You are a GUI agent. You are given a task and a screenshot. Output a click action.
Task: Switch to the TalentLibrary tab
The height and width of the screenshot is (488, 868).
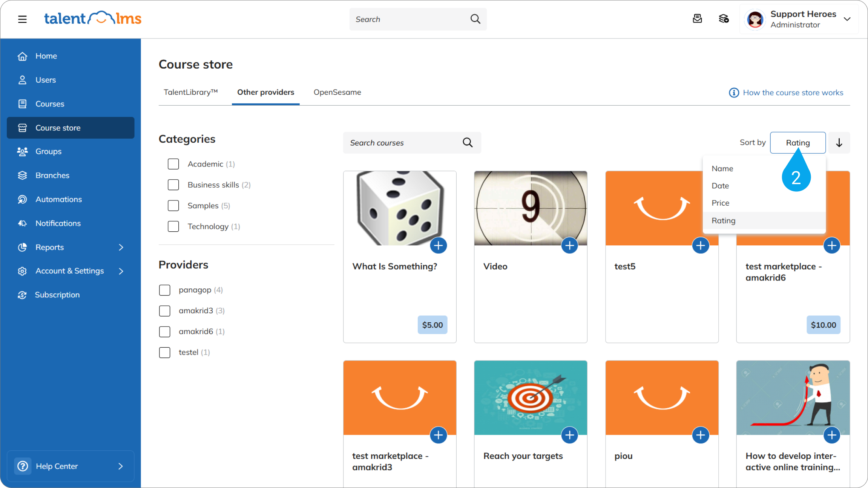[191, 92]
